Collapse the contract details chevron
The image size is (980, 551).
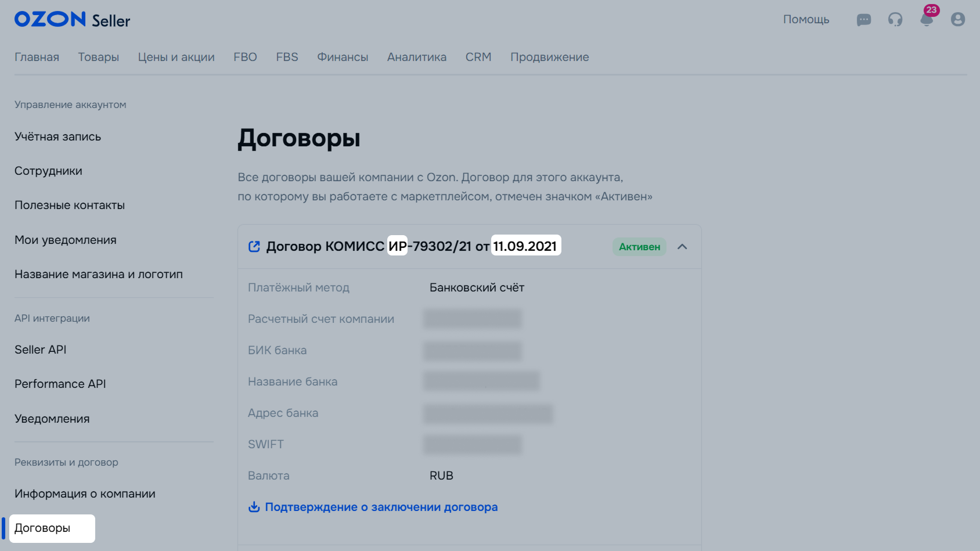(682, 247)
